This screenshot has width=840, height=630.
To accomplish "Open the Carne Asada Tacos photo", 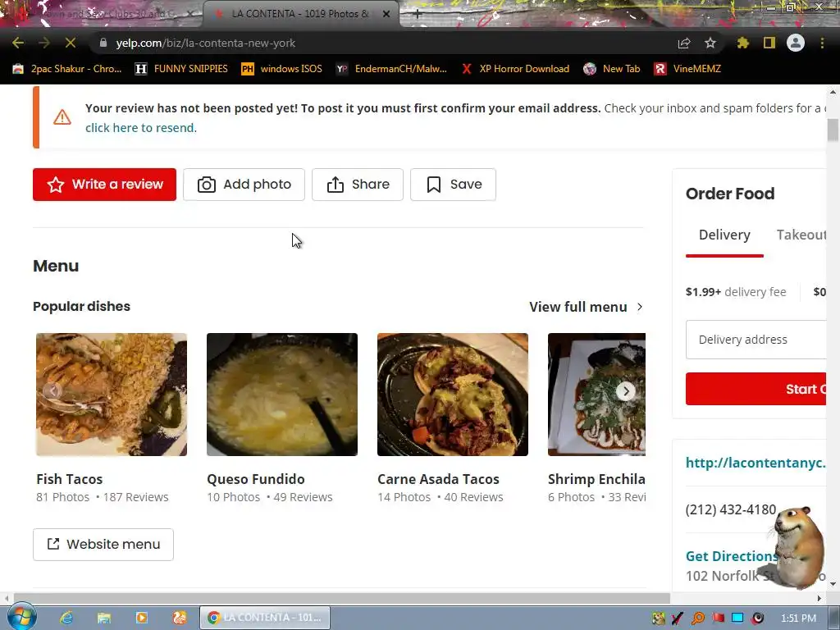I will pos(453,395).
